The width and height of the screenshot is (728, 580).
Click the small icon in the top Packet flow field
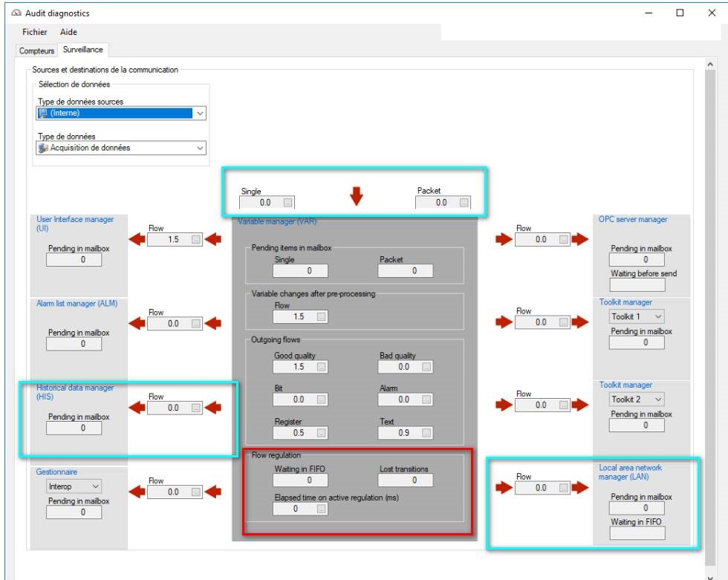(464, 202)
